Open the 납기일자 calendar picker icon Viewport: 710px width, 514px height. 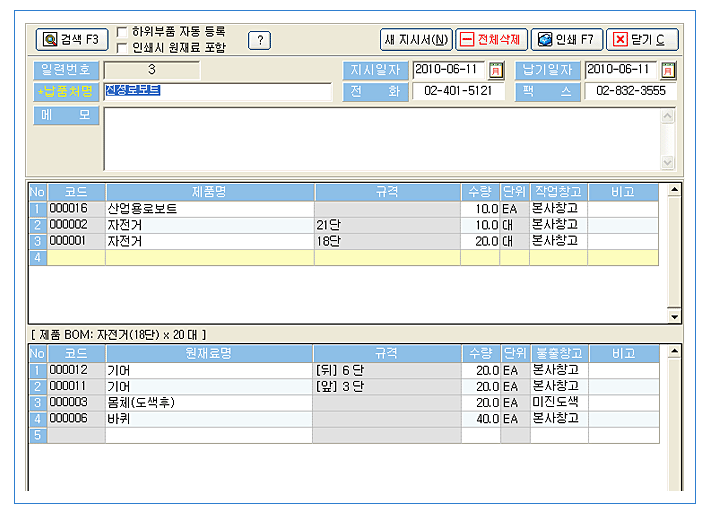tap(668, 70)
